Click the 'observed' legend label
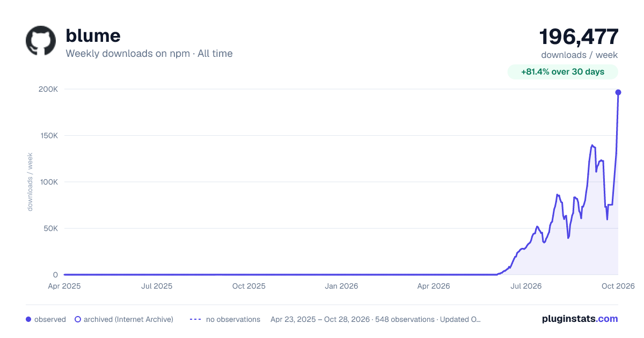 [50, 319]
